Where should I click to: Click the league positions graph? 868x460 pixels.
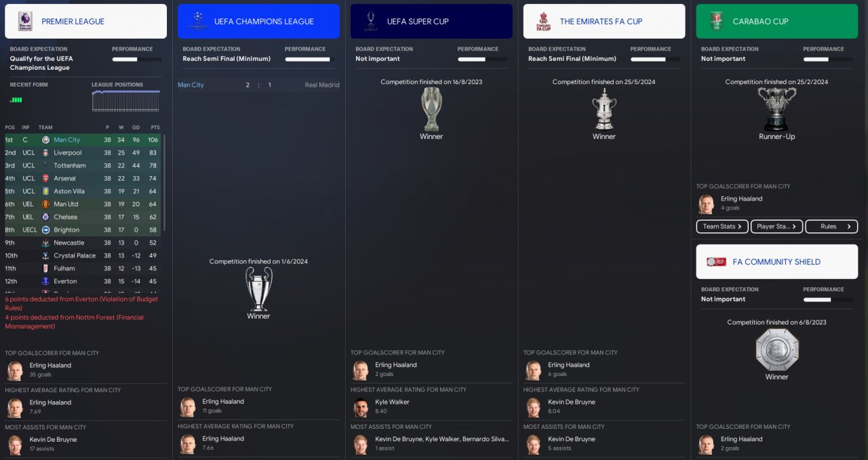126,101
